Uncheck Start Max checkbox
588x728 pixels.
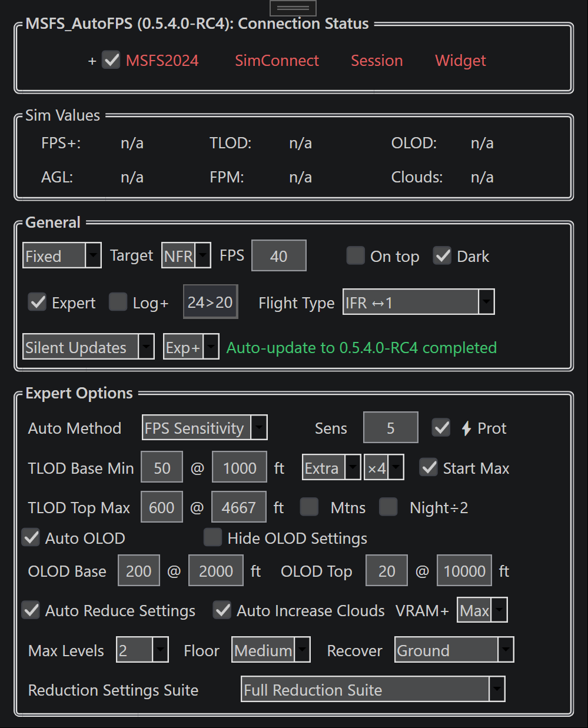[428, 467]
